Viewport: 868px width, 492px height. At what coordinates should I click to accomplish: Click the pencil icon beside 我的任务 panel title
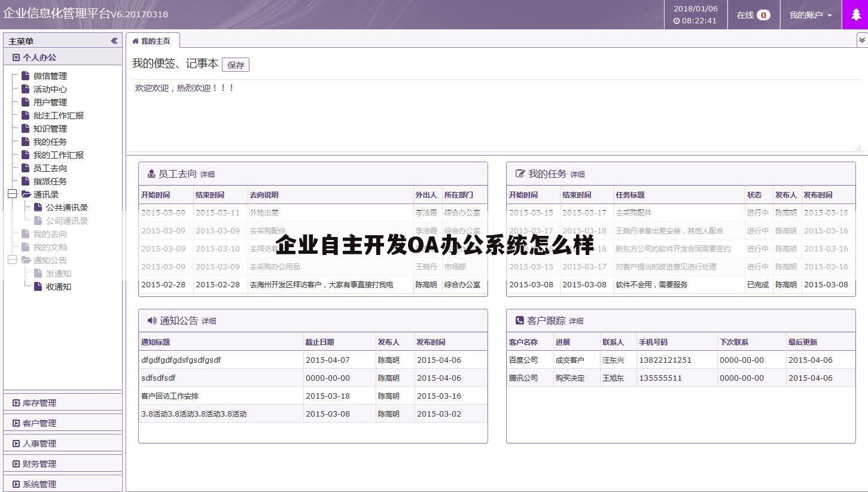(x=520, y=174)
